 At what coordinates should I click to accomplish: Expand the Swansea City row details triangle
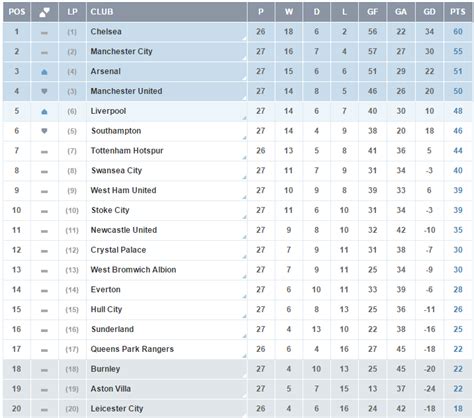245,177
